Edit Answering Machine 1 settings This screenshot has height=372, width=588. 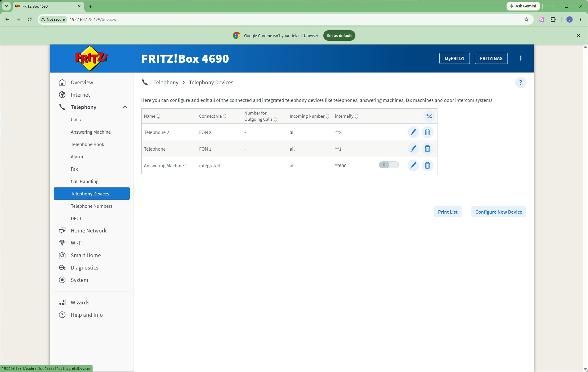pyautogui.click(x=413, y=165)
